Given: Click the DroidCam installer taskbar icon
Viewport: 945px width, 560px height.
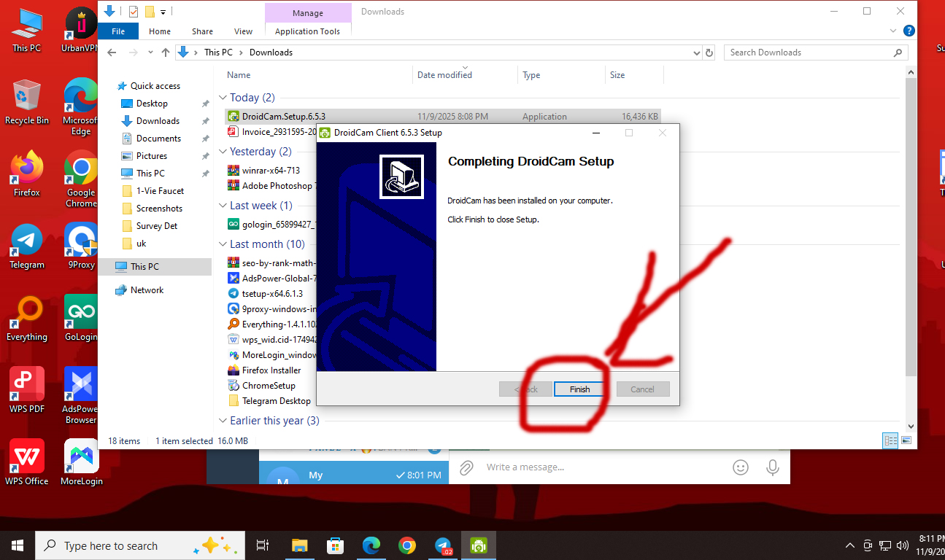Looking at the screenshot, I should [x=479, y=545].
